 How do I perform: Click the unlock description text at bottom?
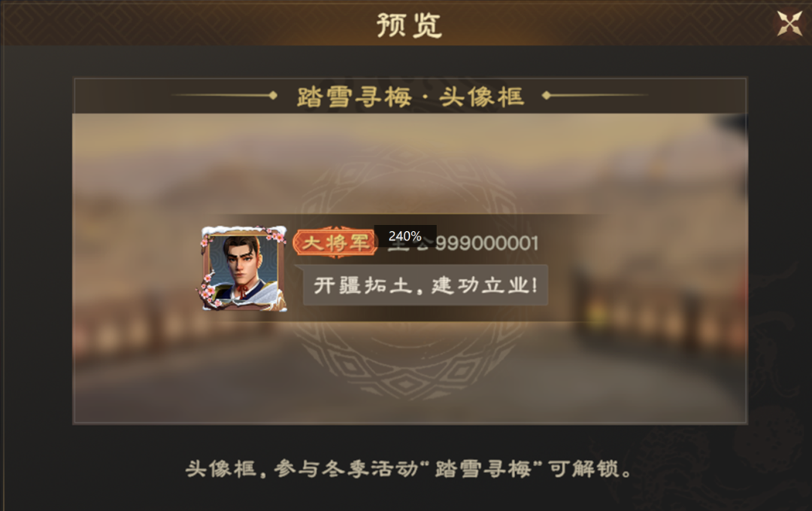coord(408,469)
